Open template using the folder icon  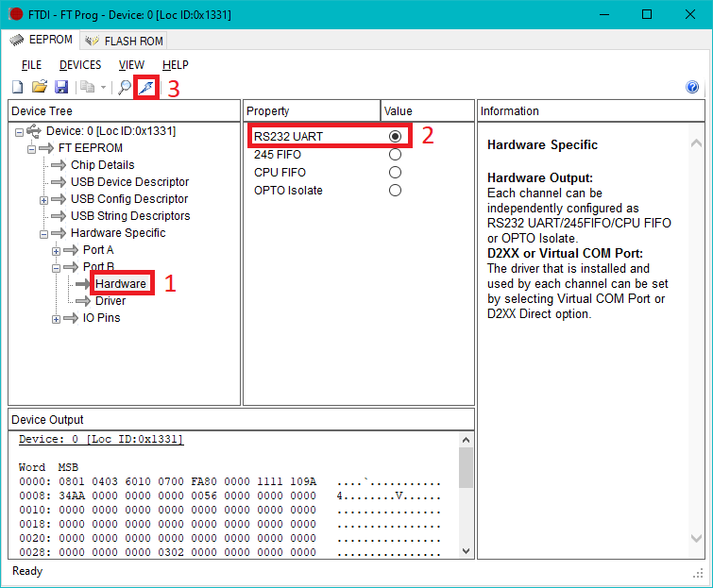(x=40, y=87)
